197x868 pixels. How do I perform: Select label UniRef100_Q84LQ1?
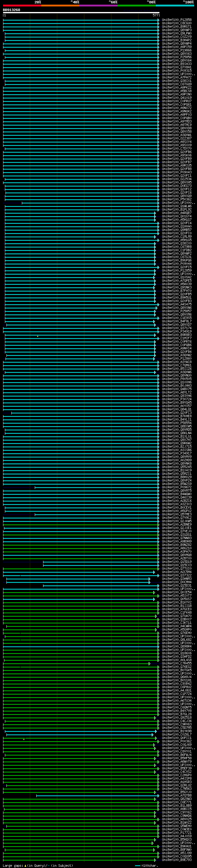177,410
